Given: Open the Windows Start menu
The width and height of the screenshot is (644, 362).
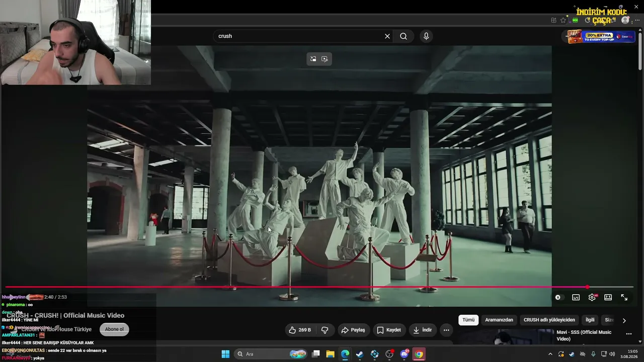Looking at the screenshot, I should [225, 354].
